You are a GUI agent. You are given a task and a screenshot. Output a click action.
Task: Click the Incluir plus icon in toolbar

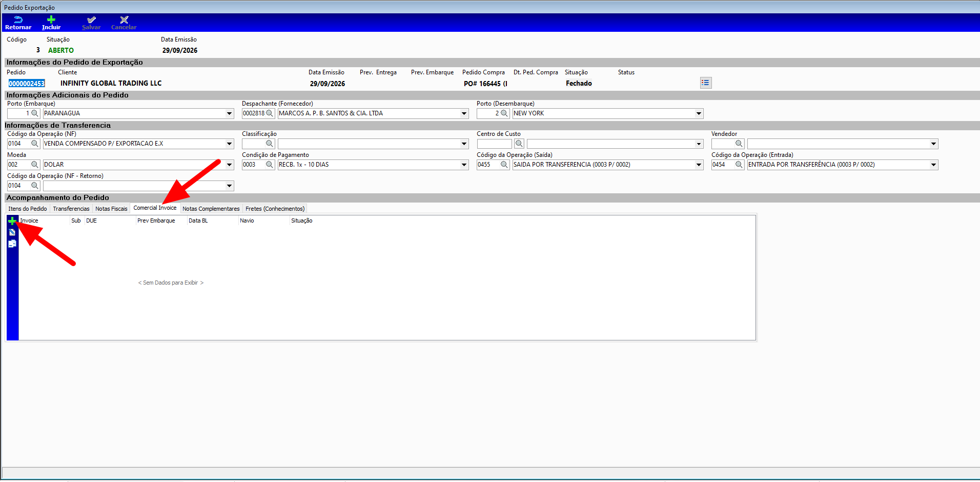(x=51, y=20)
